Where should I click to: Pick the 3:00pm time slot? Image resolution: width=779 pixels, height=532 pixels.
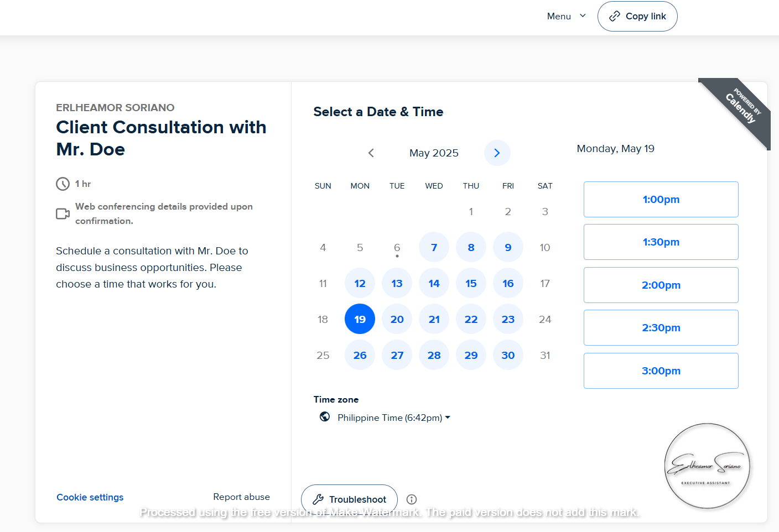pos(661,371)
